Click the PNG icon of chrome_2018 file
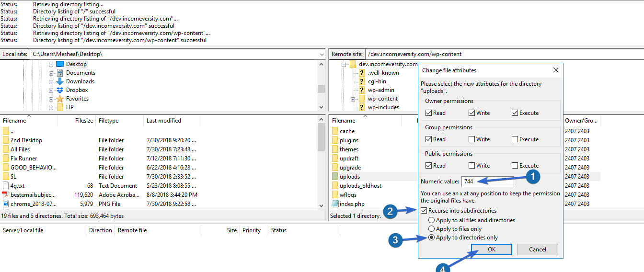 click(6, 204)
